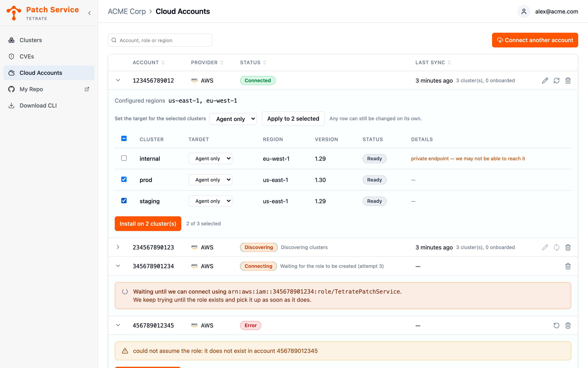
Task: Edit account 234567890123 with pencil icon
Action: (545, 247)
